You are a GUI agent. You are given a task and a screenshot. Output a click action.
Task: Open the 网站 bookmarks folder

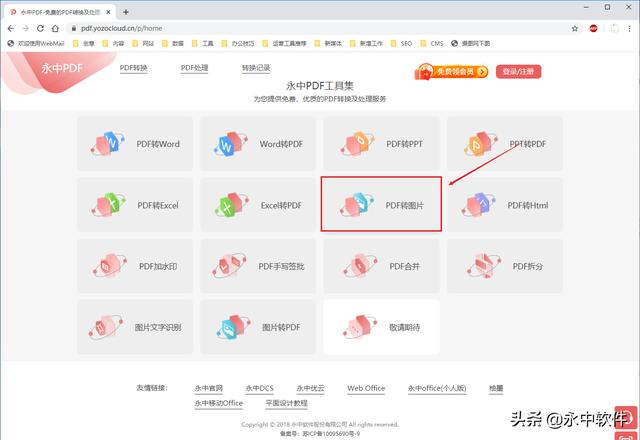(143, 43)
